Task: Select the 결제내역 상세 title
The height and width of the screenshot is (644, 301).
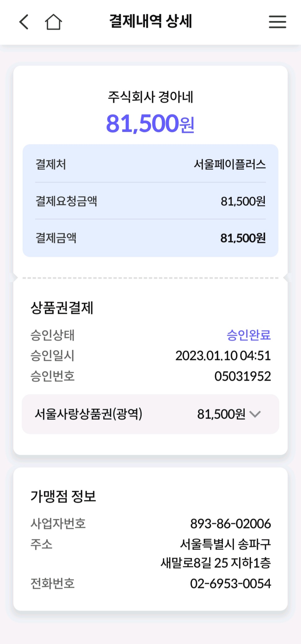Action: coord(151,21)
